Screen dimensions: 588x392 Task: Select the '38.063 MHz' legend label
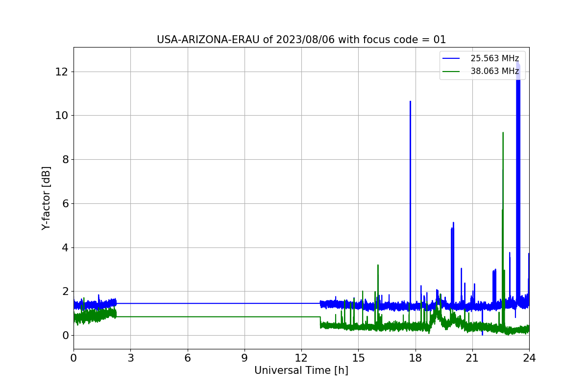pos(495,71)
